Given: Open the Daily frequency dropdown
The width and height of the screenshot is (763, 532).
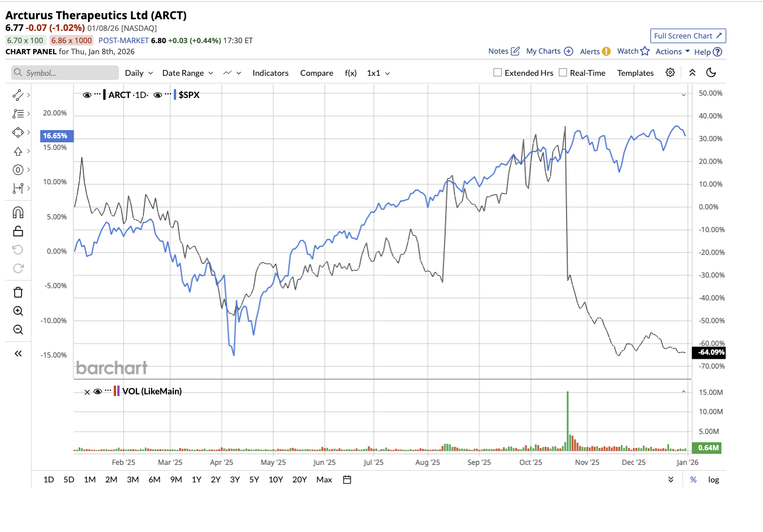Looking at the screenshot, I should [139, 73].
